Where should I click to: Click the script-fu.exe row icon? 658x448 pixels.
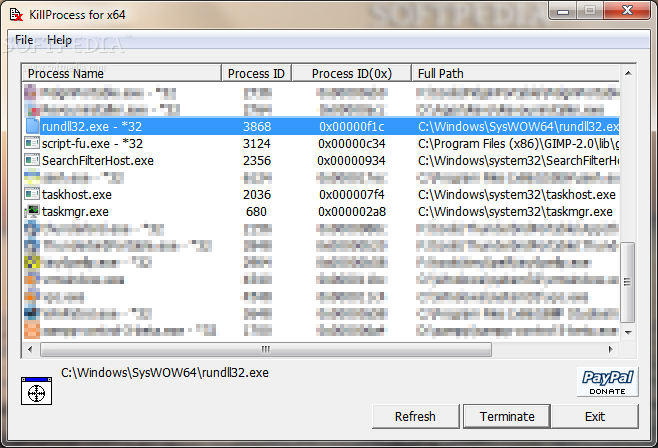coord(32,143)
